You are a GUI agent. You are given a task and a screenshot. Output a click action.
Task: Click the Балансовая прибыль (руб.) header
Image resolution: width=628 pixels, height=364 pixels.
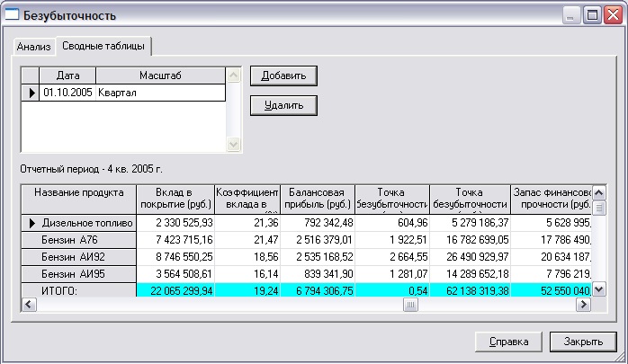point(318,200)
